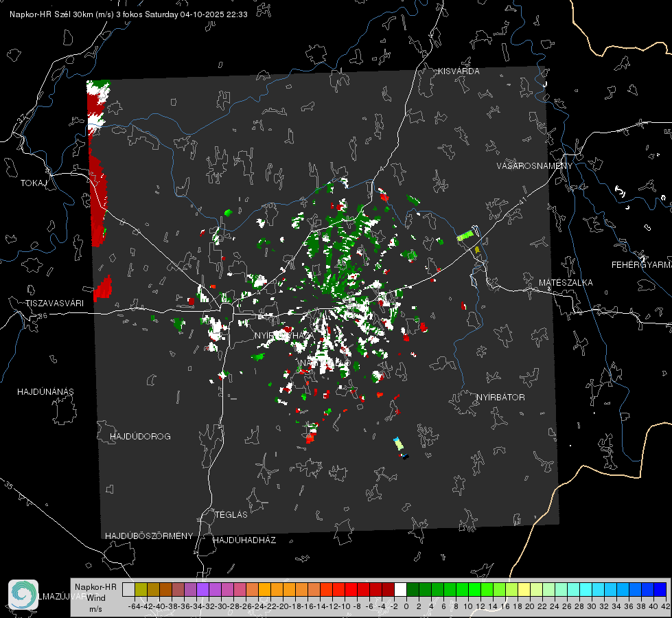This screenshot has height=618, width=672.
Task: Choose the orange swatch between -24 and -22
Action: (264, 589)
